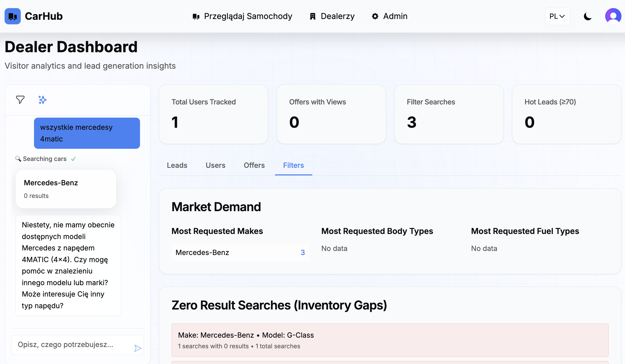This screenshot has width=625, height=364.
Task: Switch to the Users tab
Action: pos(215,165)
